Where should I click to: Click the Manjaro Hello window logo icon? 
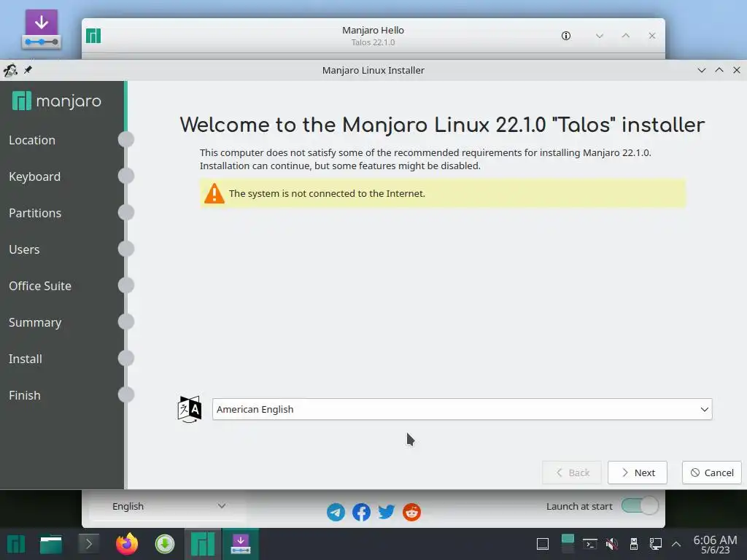(93, 36)
